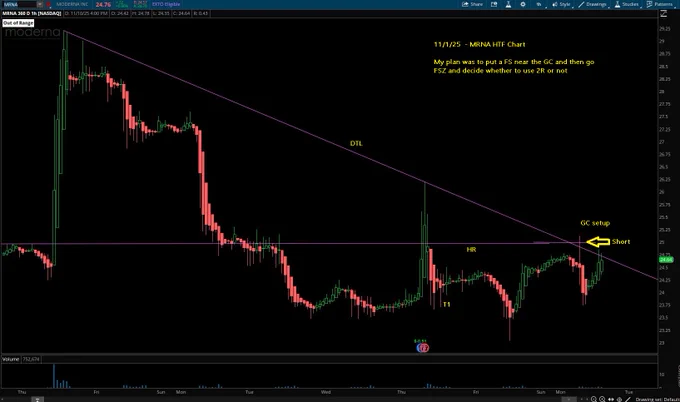
Task: Open the 1h timeframe dropdown
Action: coord(539,4)
